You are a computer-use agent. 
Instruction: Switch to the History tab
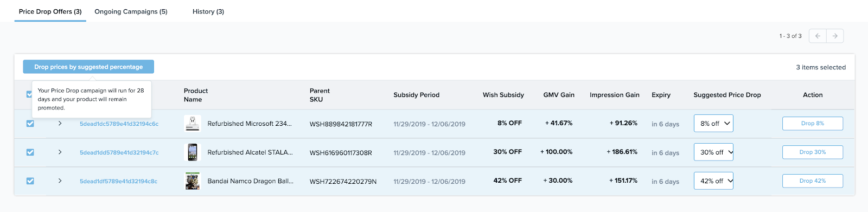(208, 11)
